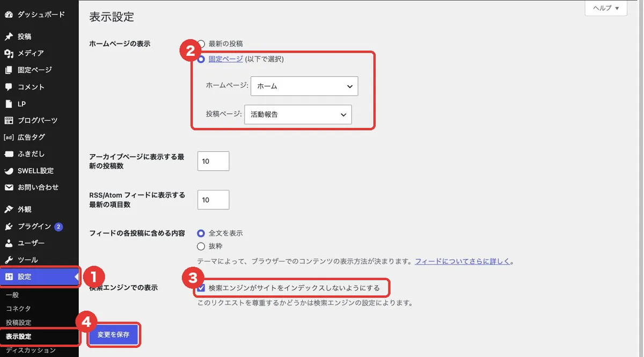Follow the 固定ページ link
The height and width of the screenshot is (357, 644).
pyautogui.click(x=225, y=60)
